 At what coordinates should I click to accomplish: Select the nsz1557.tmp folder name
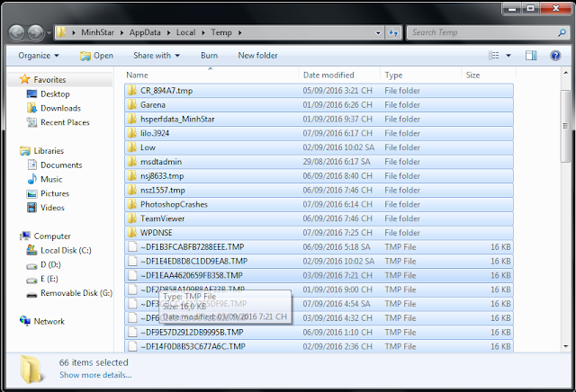click(163, 190)
